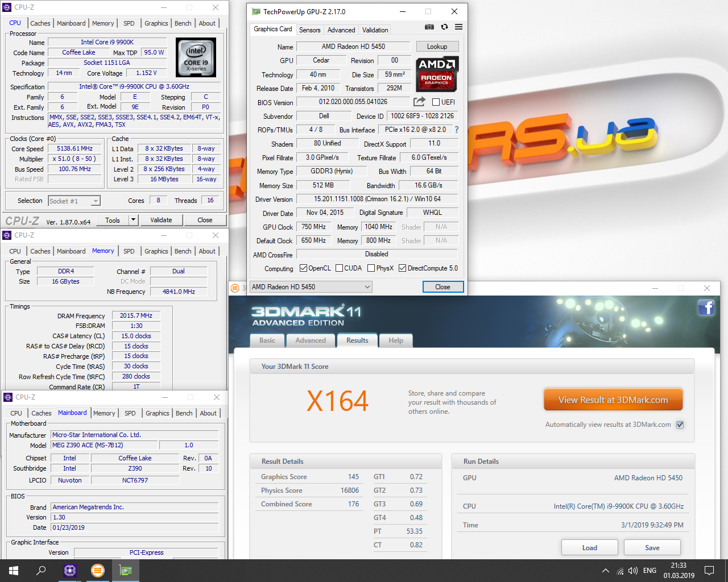Toggle the PhysX checkbox
This screenshot has width=728, height=582.
[x=371, y=268]
